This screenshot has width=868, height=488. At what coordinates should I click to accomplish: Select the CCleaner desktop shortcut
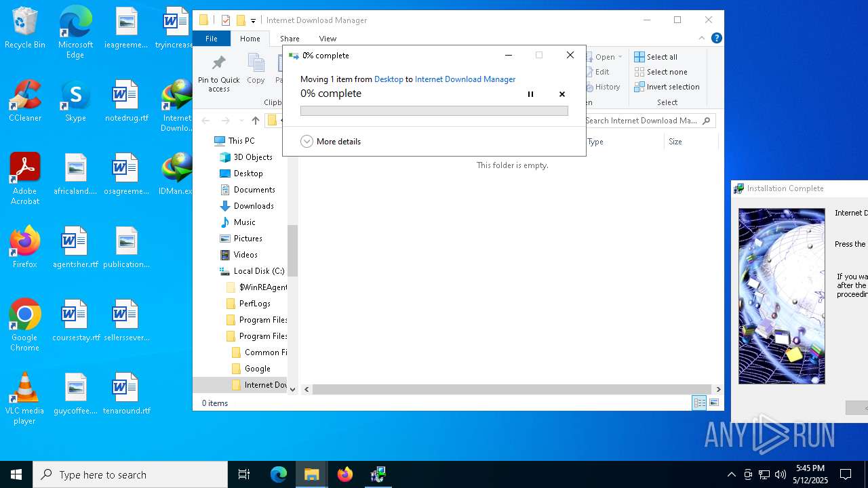point(25,101)
